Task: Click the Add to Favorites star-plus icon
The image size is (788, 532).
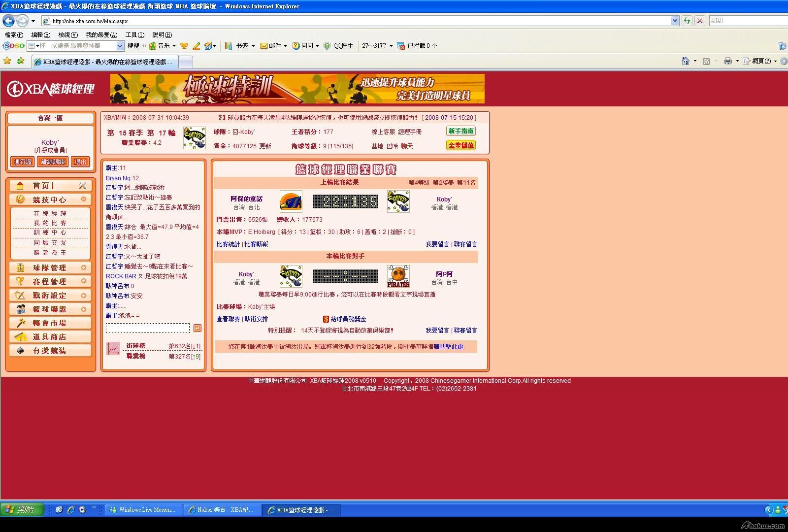Action: point(20,61)
